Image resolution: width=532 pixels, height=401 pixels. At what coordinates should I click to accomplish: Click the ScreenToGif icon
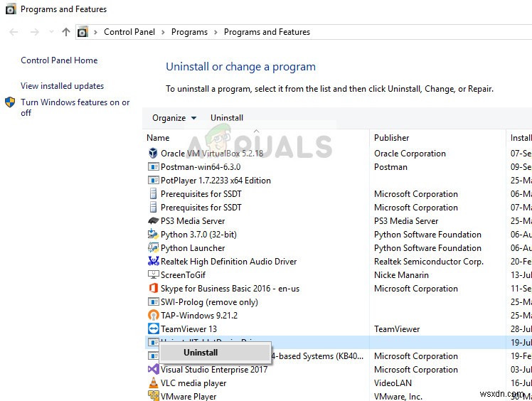[154, 274]
